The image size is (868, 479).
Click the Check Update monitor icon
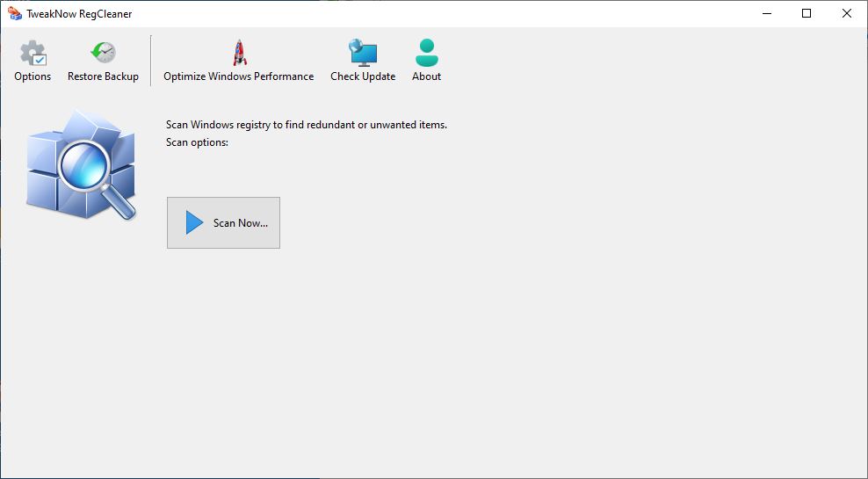[x=363, y=53]
